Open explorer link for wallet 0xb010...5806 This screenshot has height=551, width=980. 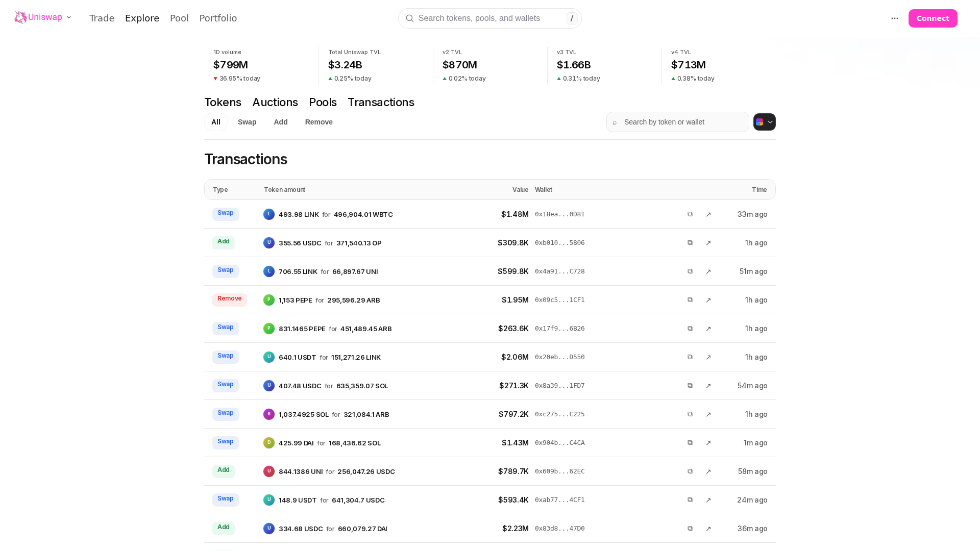pyautogui.click(x=708, y=243)
